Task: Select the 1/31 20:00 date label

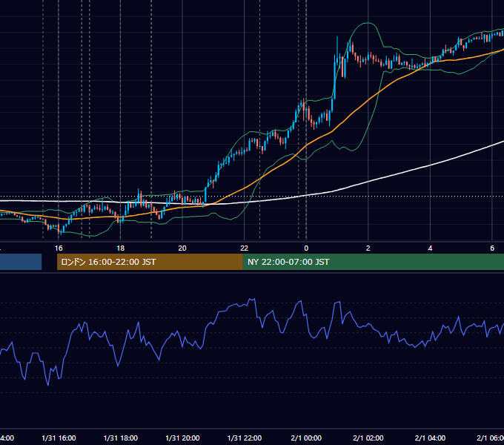Action: [x=182, y=438]
